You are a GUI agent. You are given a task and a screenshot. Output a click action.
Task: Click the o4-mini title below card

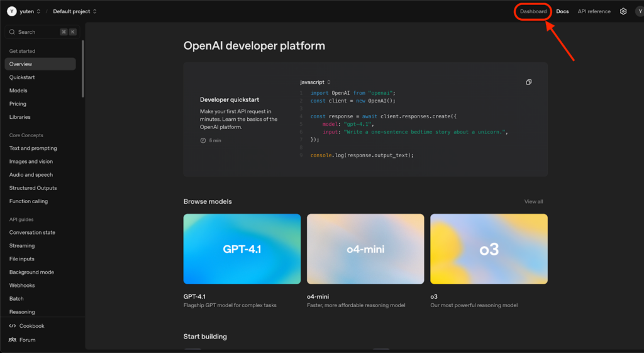coord(318,297)
